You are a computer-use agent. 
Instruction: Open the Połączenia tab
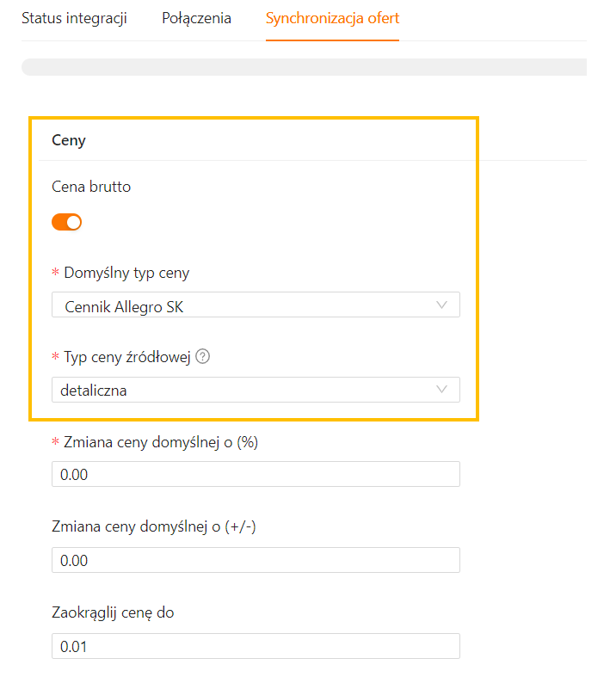(x=196, y=19)
